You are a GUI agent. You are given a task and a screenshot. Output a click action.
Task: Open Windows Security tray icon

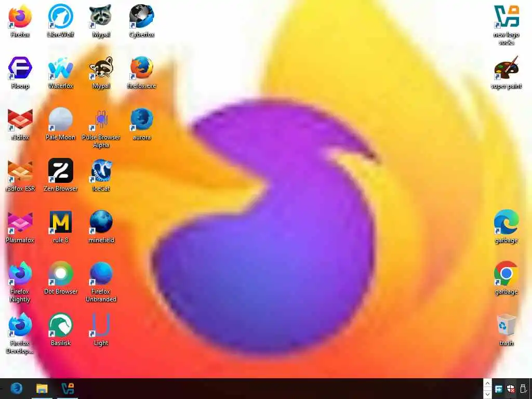tap(510, 389)
